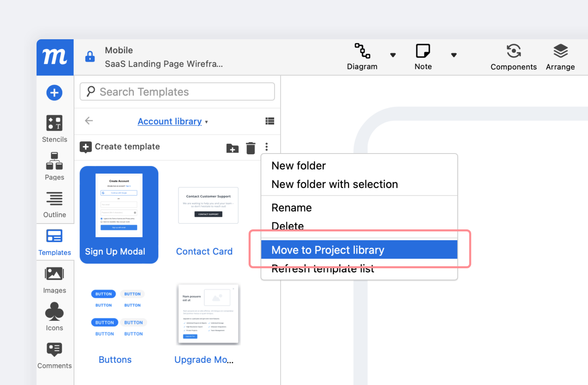
Task: Choose New folder with selection
Action: coord(335,184)
